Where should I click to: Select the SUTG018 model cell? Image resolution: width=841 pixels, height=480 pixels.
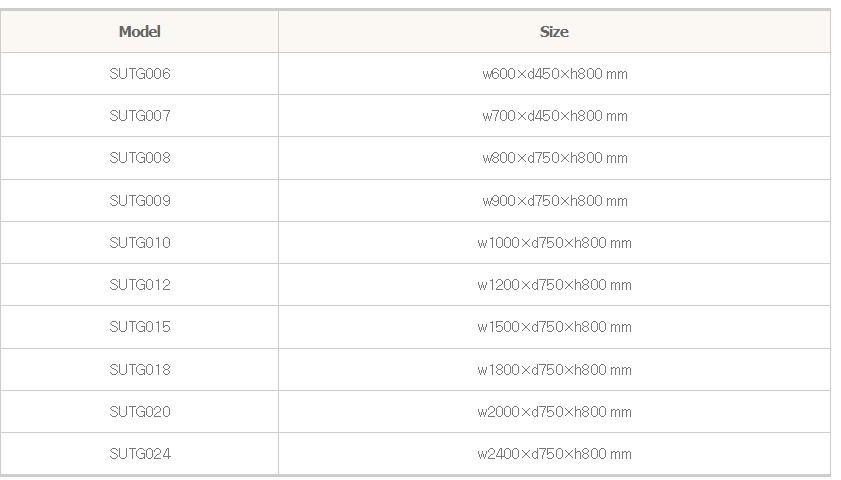pos(140,370)
